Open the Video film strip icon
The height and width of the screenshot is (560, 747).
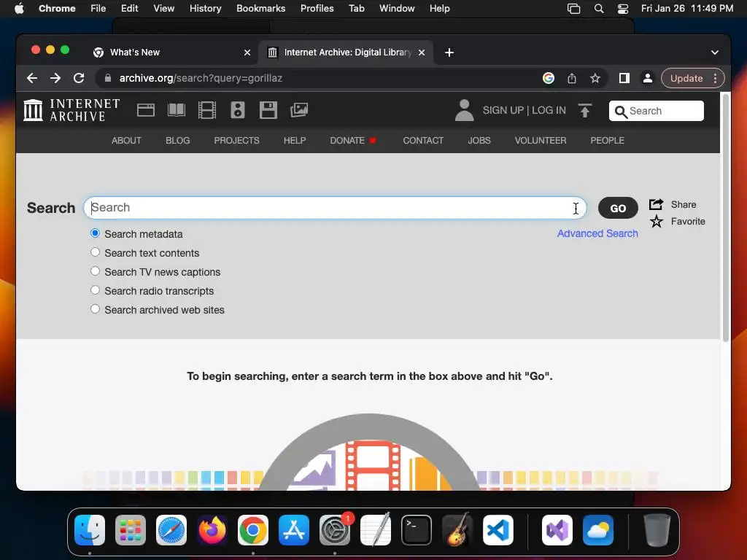tap(206, 110)
